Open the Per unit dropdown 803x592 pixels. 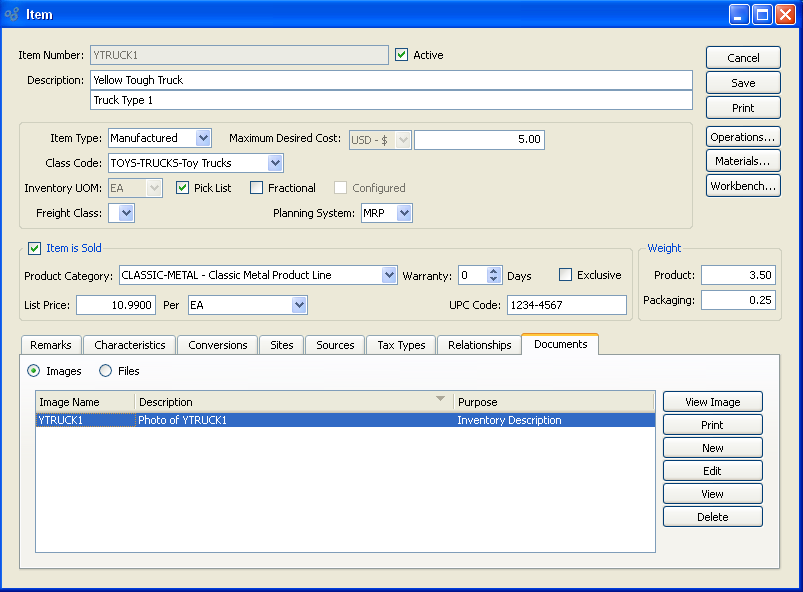[299, 305]
